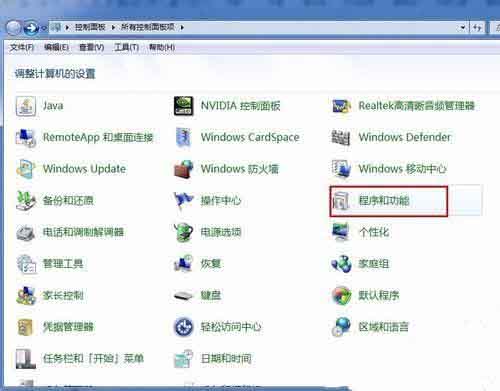
Task: Open the 默认程序 link text
Action: 379,295
